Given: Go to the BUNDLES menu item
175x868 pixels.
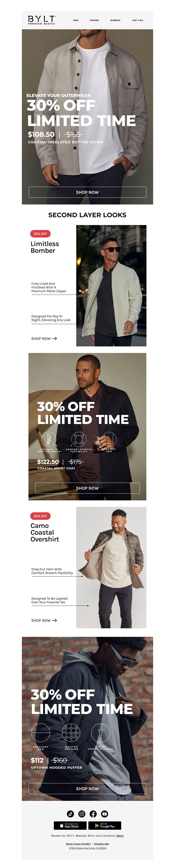Looking at the screenshot, I should pyautogui.click(x=115, y=20).
